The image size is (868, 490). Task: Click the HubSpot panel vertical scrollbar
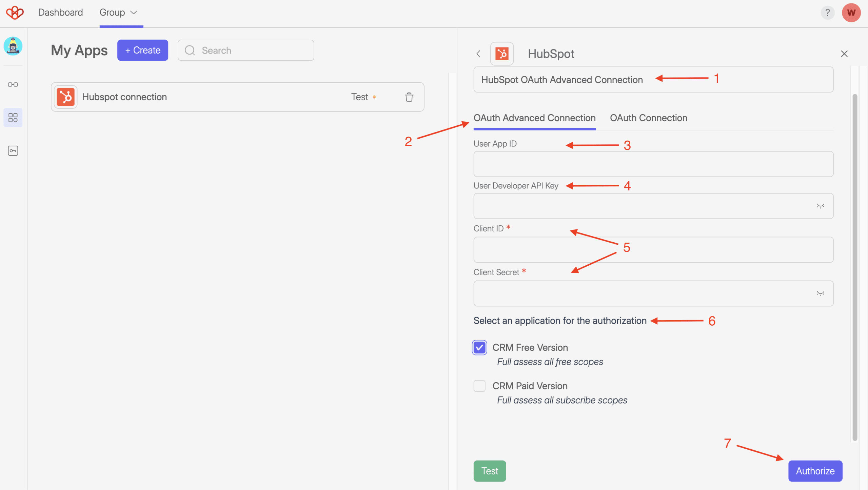(x=855, y=267)
